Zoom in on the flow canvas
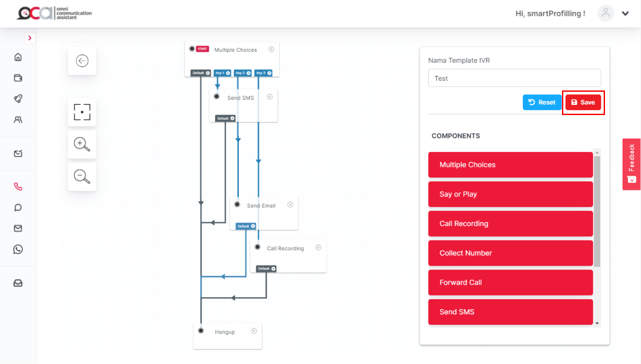Image resolution: width=641 pixels, height=364 pixels. 82,144
